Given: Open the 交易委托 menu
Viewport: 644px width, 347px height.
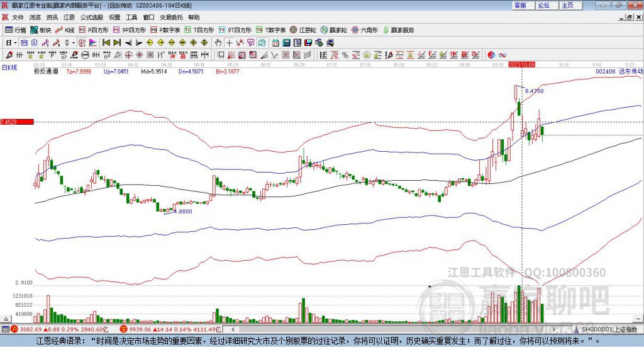Looking at the screenshot, I should click(171, 17).
